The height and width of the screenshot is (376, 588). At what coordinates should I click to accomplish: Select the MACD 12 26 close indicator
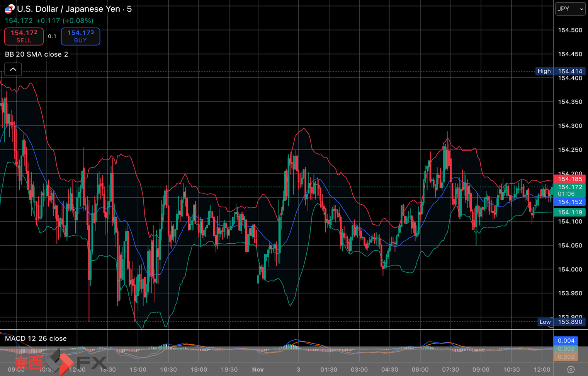[x=36, y=338]
